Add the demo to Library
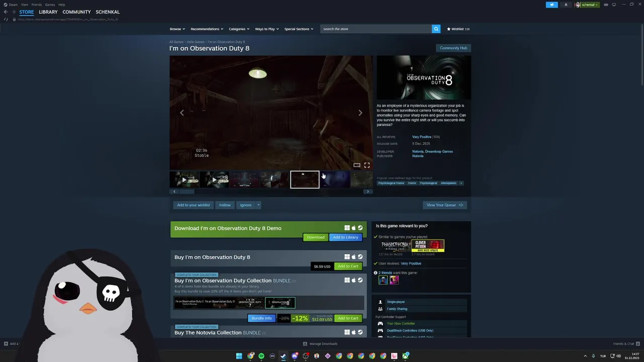Viewport: 644px width, 362px height. pos(346,237)
